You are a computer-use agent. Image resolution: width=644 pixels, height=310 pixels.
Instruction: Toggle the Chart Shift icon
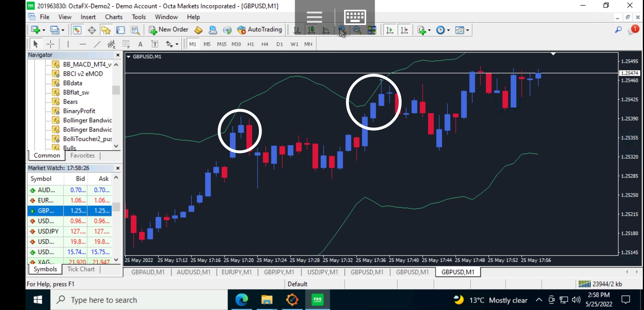click(x=404, y=30)
